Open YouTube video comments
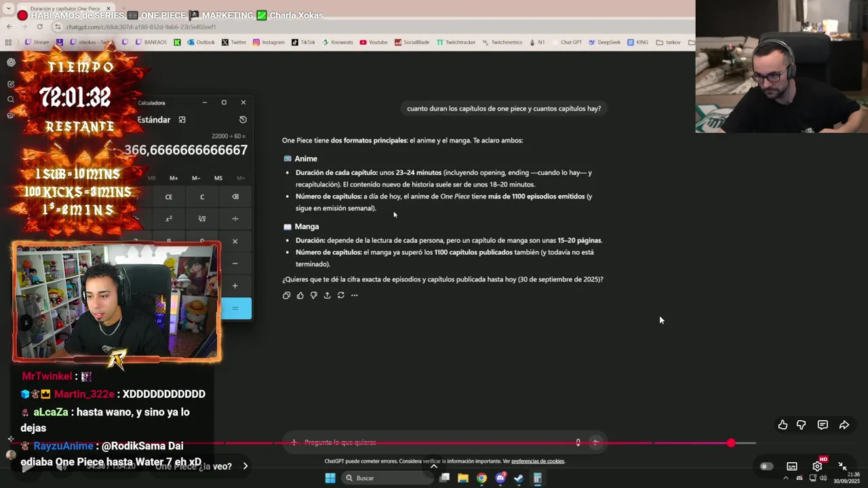The width and height of the screenshot is (868, 488). (x=823, y=425)
